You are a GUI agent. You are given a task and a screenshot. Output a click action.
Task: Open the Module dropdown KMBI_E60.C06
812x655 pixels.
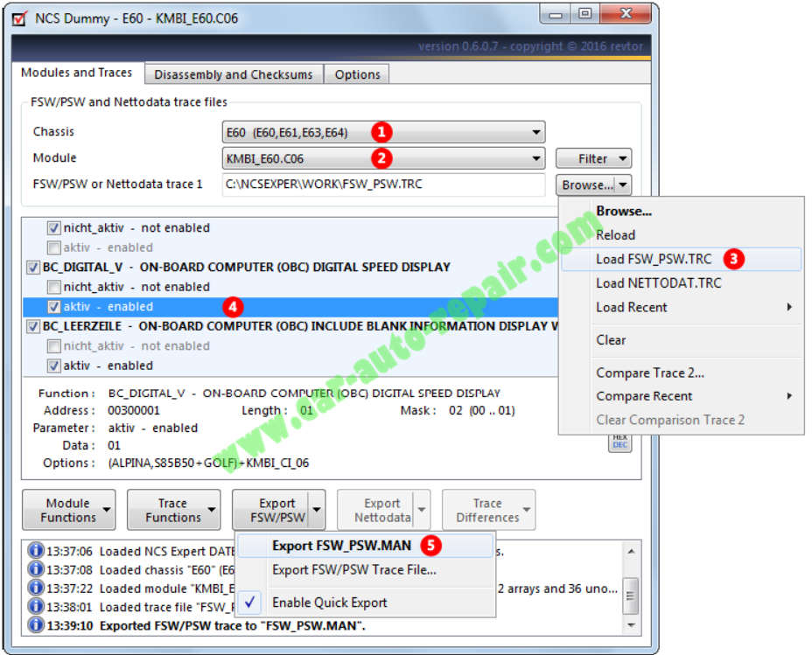click(x=383, y=158)
